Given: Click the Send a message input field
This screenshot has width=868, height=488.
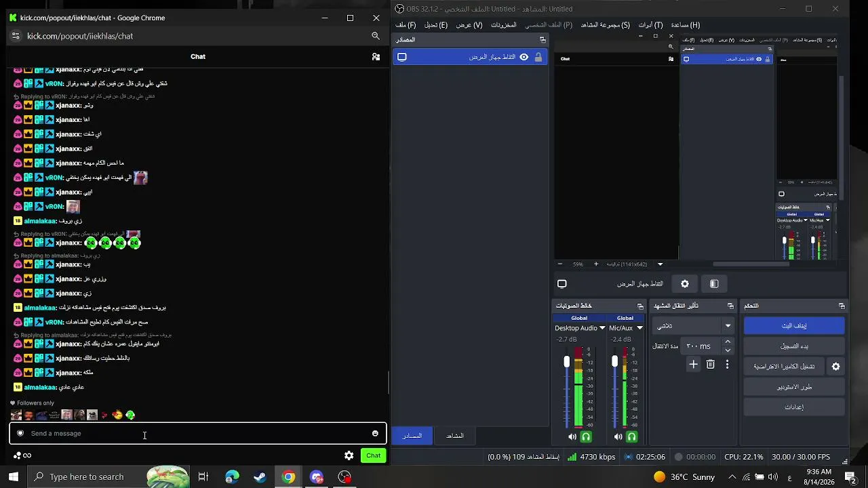Looking at the screenshot, I should tap(198, 434).
